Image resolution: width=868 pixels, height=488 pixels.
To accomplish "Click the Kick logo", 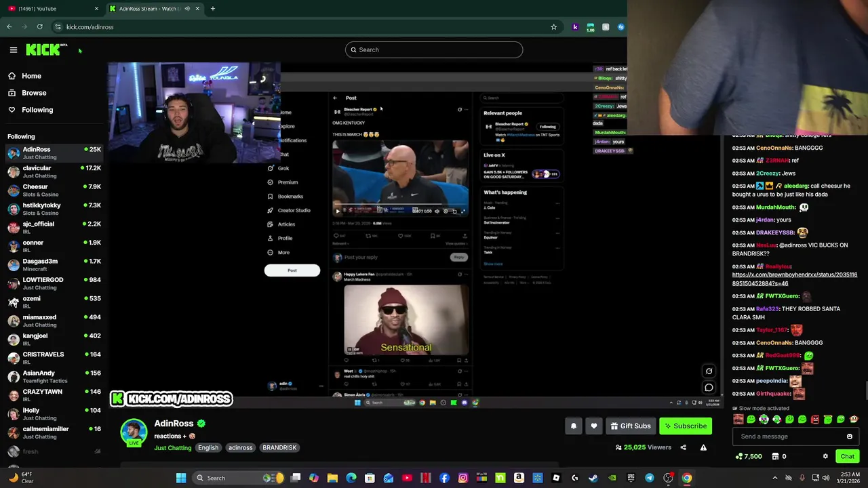I will point(46,49).
